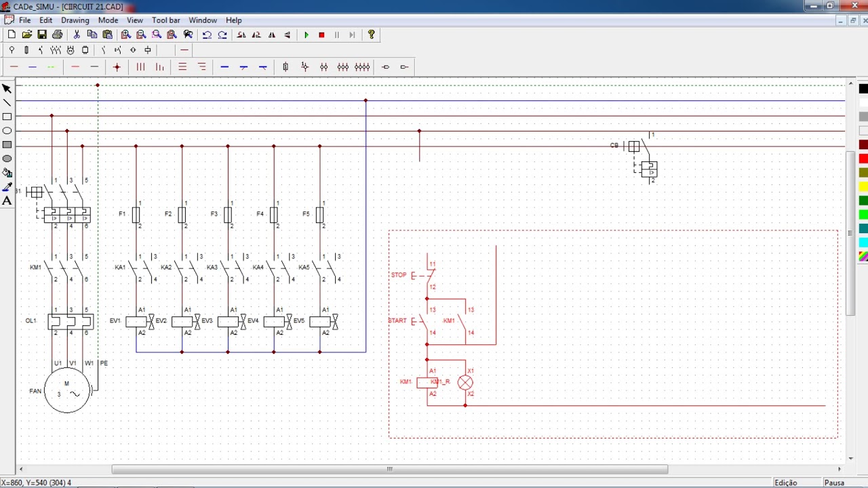Click the Redo arrow icon
The width and height of the screenshot is (868, 488).
click(x=222, y=35)
